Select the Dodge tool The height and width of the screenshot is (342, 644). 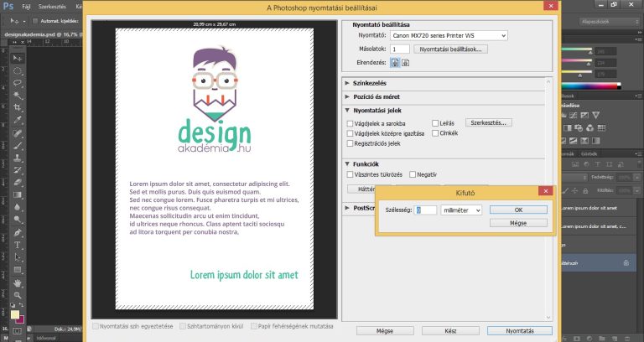tap(18, 220)
